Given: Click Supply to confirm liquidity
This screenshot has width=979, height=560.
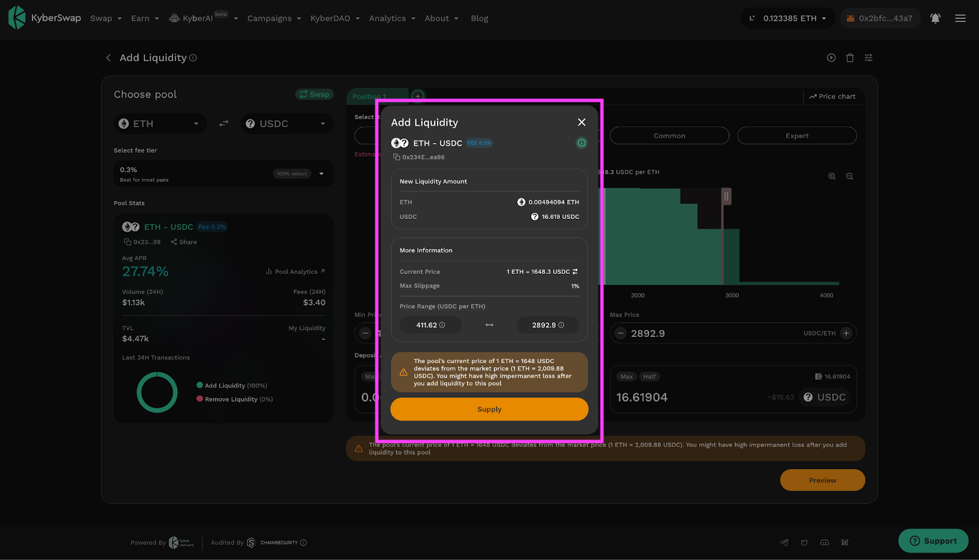Looking at the screenshot, I should point(489,409).
